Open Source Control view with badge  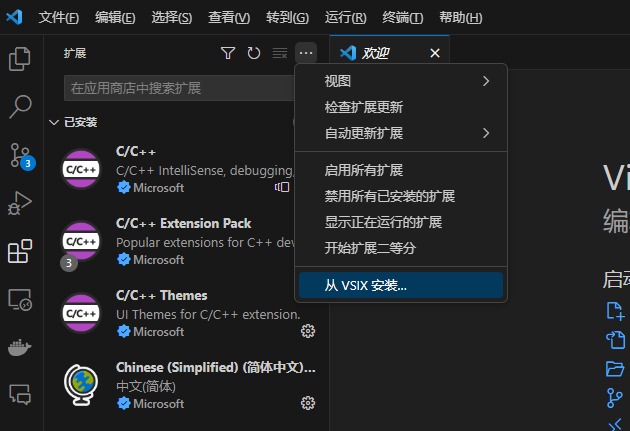[x=20, y=155]
